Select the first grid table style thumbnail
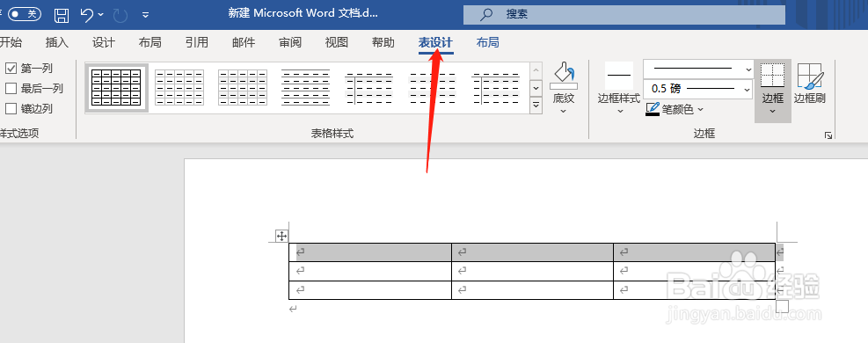This screenshot has height=343, width=868. [x=116, y=87]
